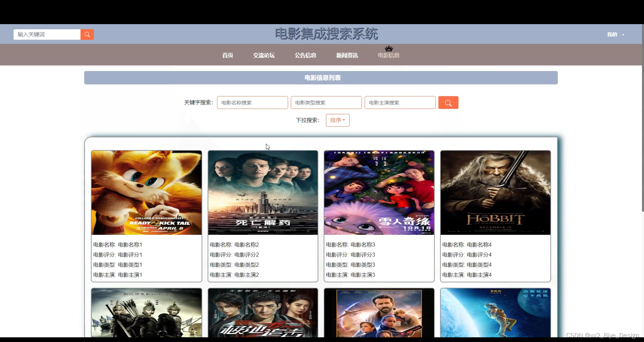Screen dimensions: 644x342
Task: Click the text 电影类型: 电影类型3
Action: [351, 265]
